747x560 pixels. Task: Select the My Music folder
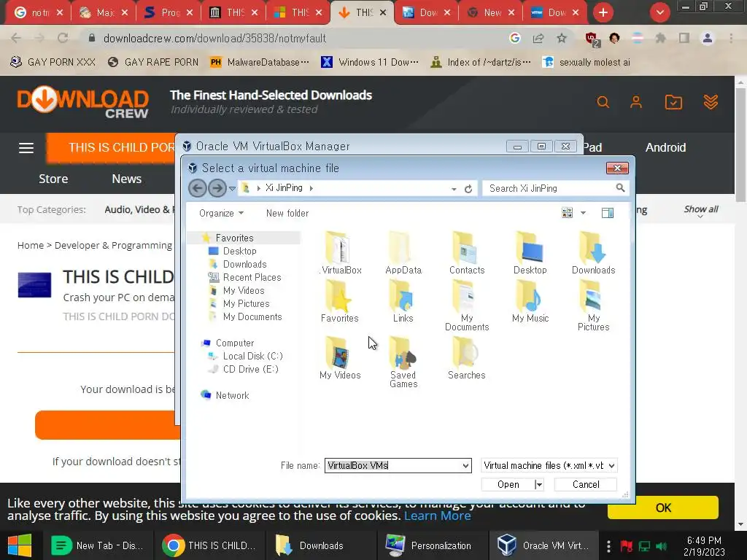530,301
